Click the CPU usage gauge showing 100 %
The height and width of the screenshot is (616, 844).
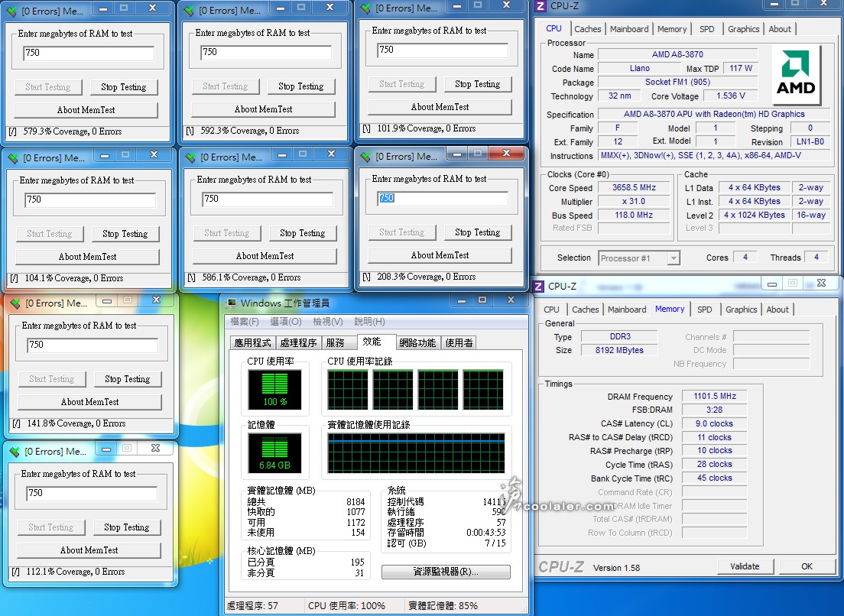tap(274, 390)
